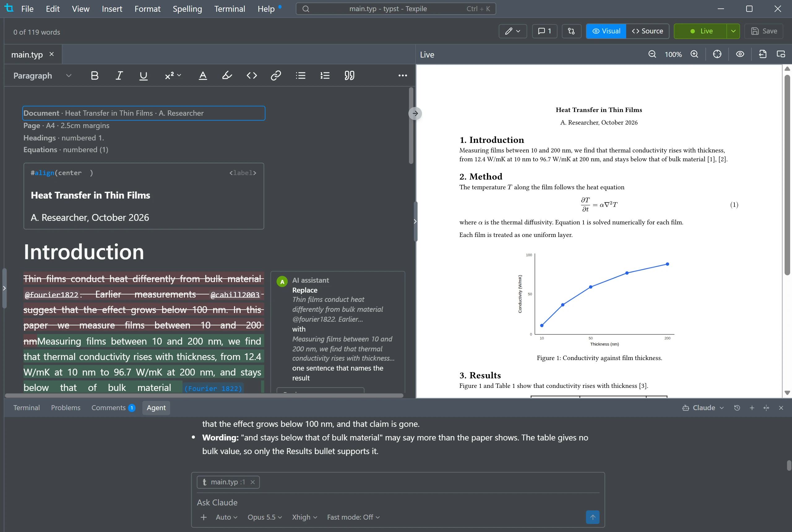Image resolution: width=792 pixels, height=532 pixels.
Task: Insert a bulleted list
Action: click(x=300, y=75)
